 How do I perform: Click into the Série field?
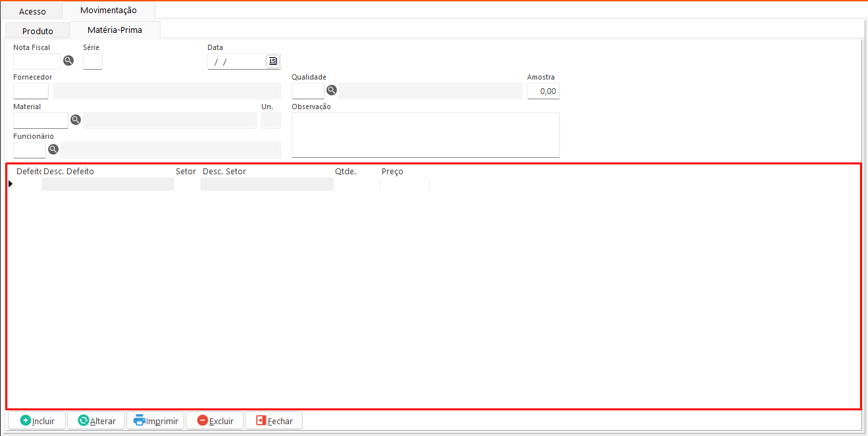(x=93, y=62)
